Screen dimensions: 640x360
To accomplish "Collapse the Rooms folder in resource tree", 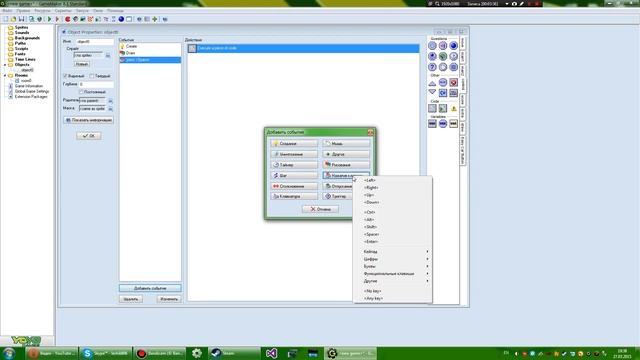I will 5,76.
